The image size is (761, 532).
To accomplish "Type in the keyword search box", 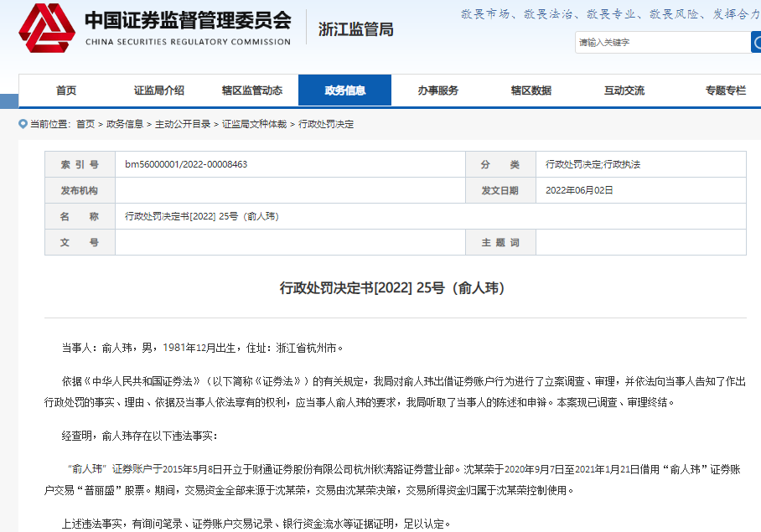I will coord(660,42).
